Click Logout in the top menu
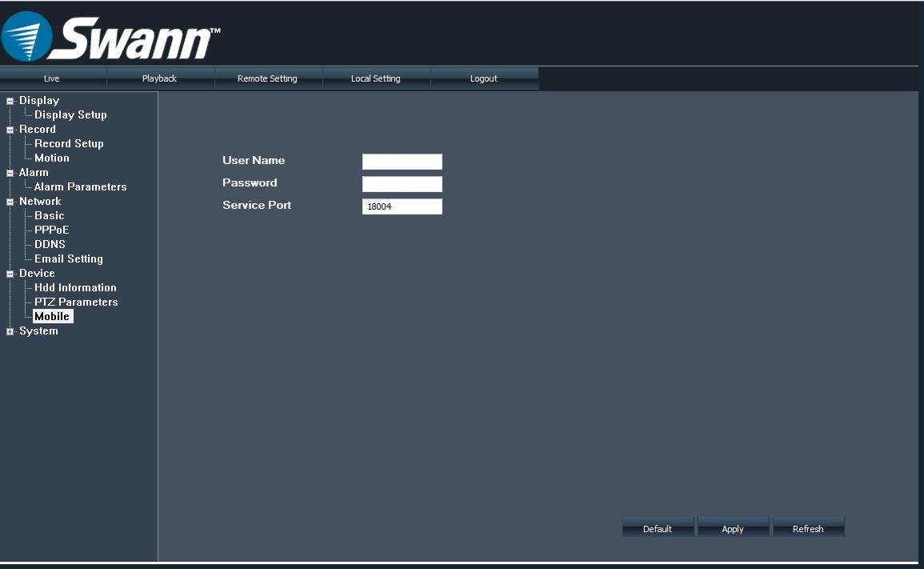The image size is (924, 569). 483,78
